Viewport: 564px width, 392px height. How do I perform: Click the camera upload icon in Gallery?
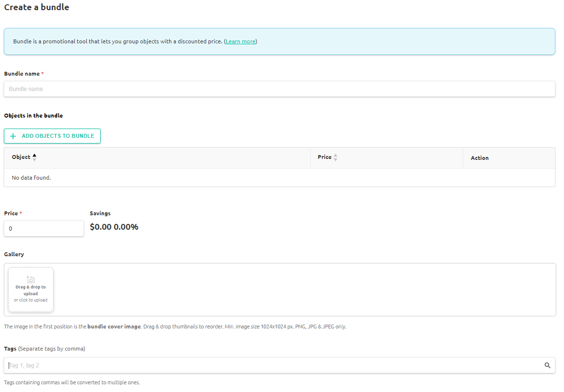(31, 279)
